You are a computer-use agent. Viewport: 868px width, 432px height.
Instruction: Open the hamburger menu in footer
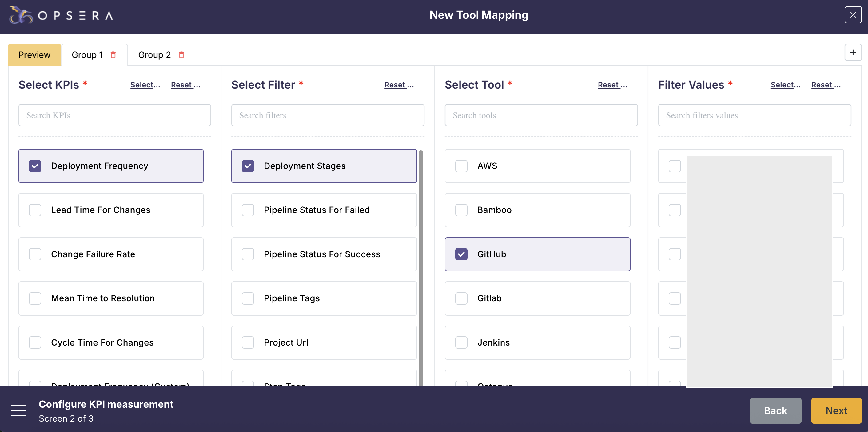pyautogui.click(x=18, y=410)
